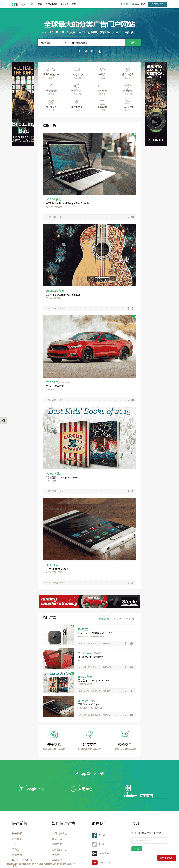Click the 应用商店 App Store button
This screenshot has height=868, width=179.
point(89,788)
